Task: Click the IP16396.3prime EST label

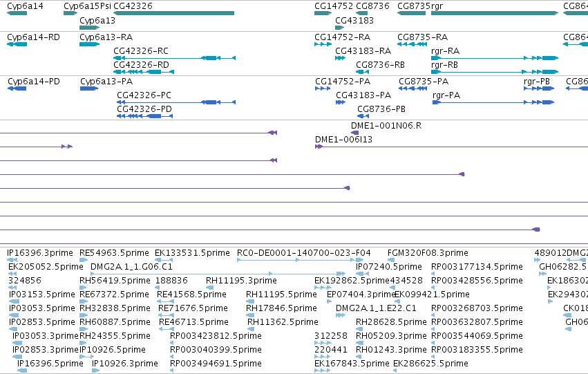Action: tap(40, 253)
